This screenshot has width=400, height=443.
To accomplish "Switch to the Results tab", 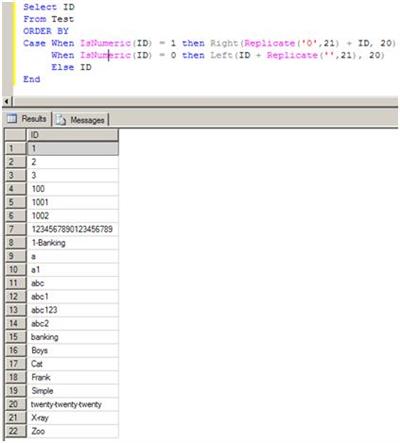I will pyautogui.click(x=27, y=119).
